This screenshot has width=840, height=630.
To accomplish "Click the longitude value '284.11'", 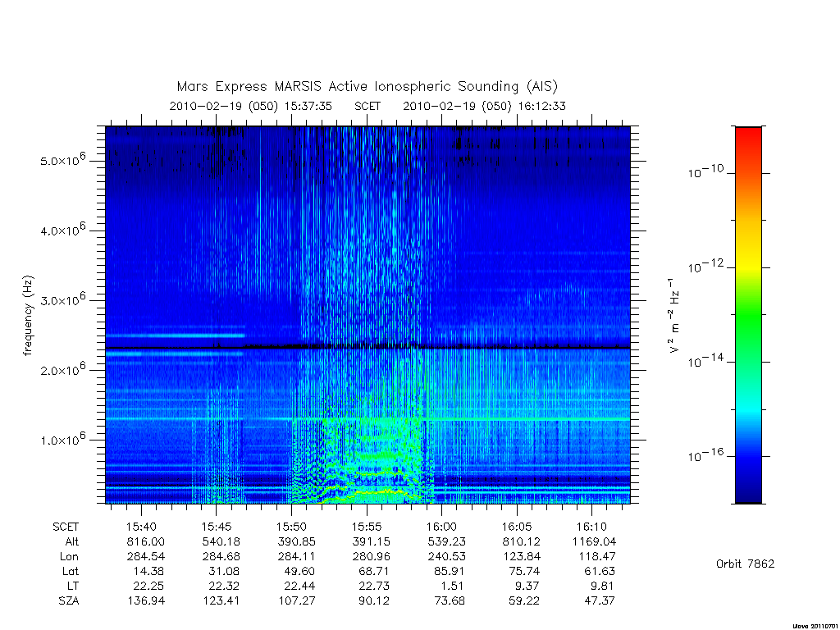I will pyautogui.click(x=296, y=557).
